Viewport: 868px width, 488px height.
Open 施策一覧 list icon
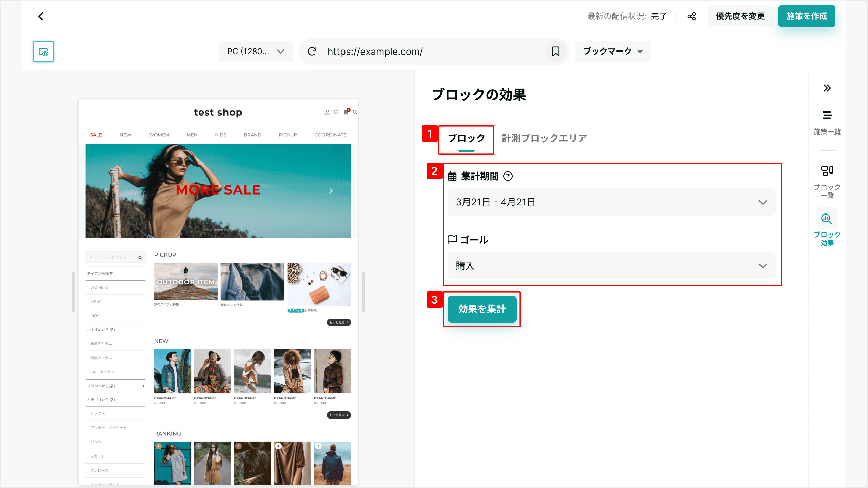point(827,115)
